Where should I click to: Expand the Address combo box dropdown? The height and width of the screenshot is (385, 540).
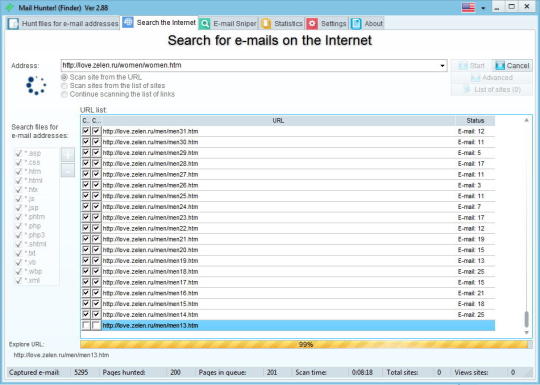442,65
